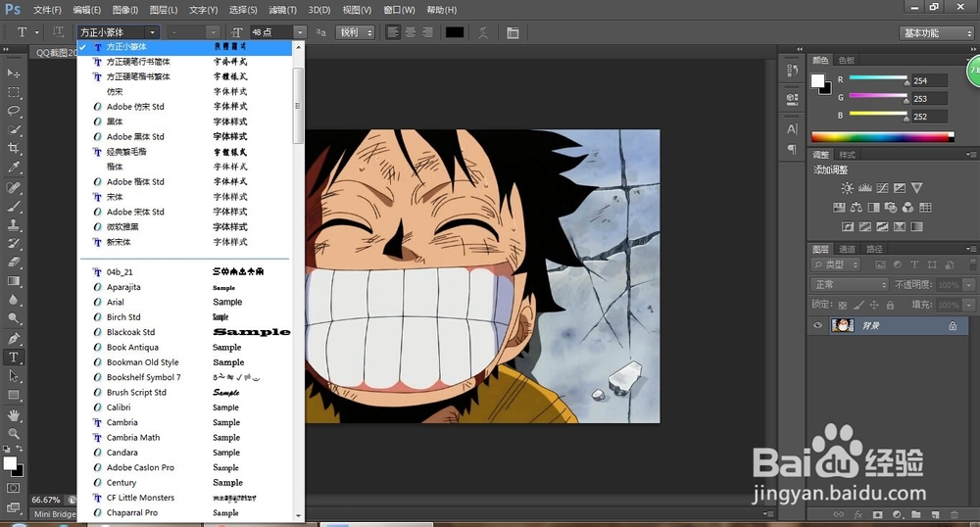Hide the 背景 layer with eye icon
This screenshot has width=980, height=527.
point(817,325)
